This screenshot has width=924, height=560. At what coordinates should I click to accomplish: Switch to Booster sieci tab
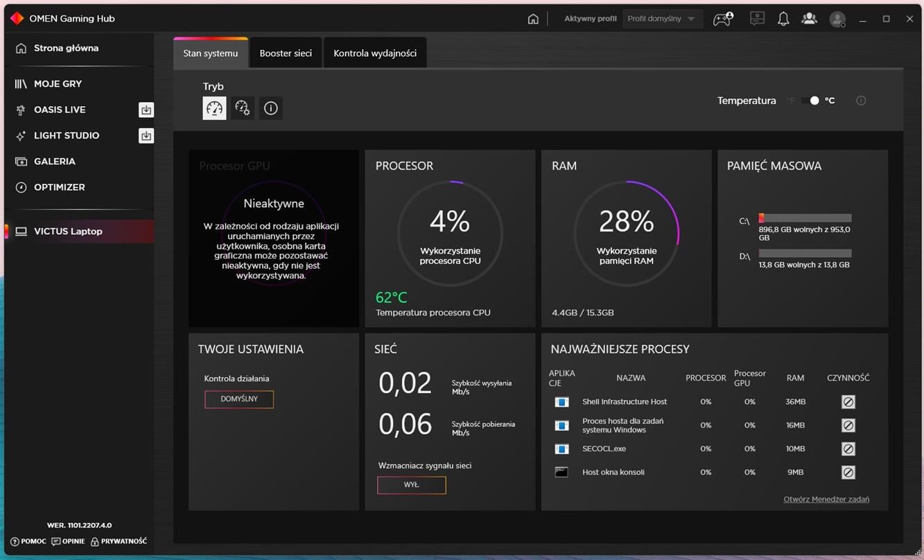coord(286,53)
